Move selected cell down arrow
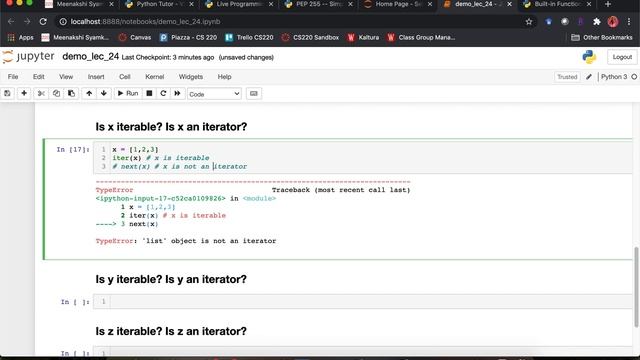The height and width of the screenshot is (360, 640). [x=104, y=93]
